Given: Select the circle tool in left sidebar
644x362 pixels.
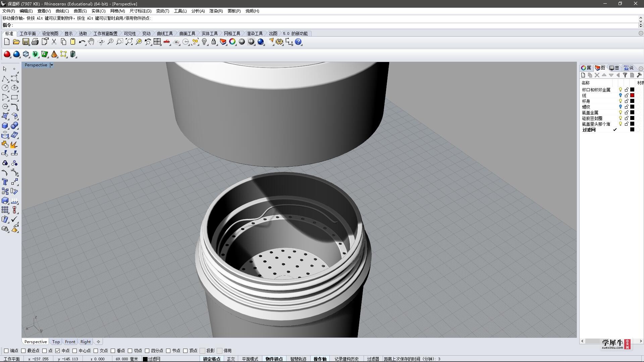Looking at the screenshot, I should pyautogui.click(x=5, y=88).
